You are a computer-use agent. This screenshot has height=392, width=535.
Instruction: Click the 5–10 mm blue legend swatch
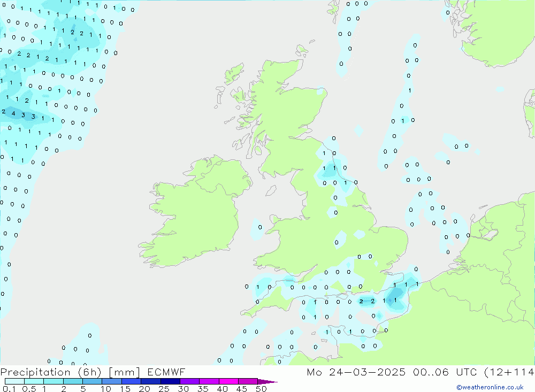click(93, 381)
